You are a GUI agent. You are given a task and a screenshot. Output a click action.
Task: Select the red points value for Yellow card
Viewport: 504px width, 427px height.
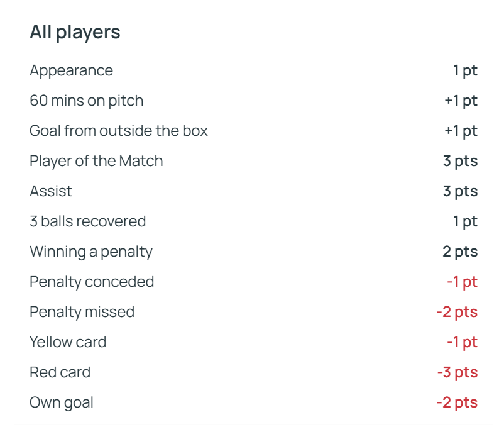point(462,342)
